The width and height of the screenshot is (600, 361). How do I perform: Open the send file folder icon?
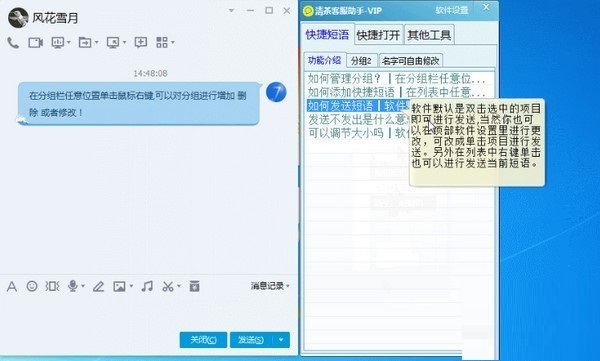[x=85, y=42]
